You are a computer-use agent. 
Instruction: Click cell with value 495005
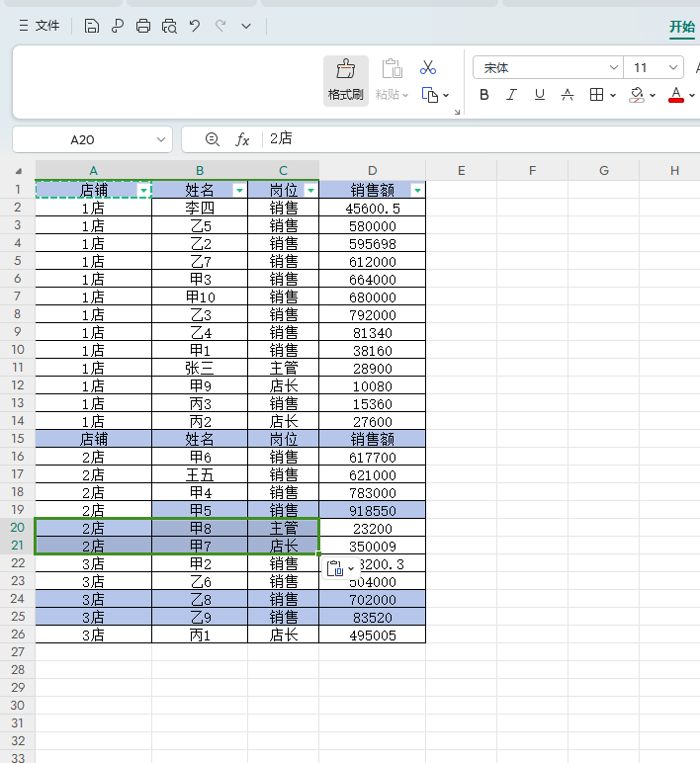(373, 635)
